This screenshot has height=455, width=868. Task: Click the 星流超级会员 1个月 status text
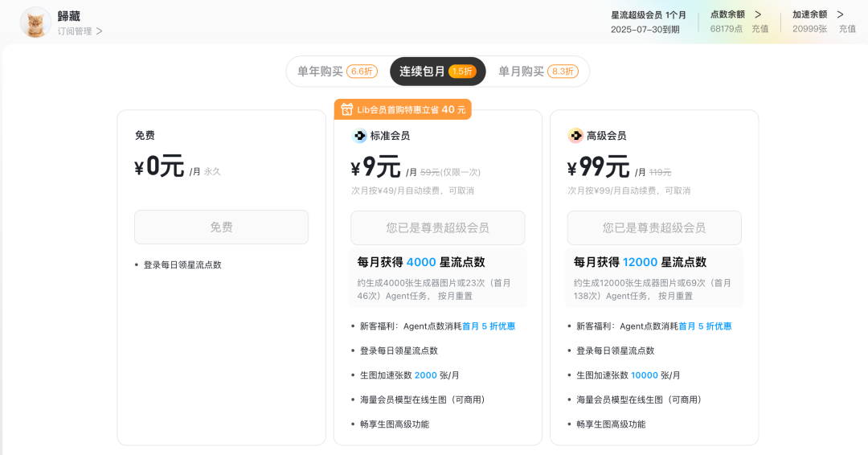(649, 15)
